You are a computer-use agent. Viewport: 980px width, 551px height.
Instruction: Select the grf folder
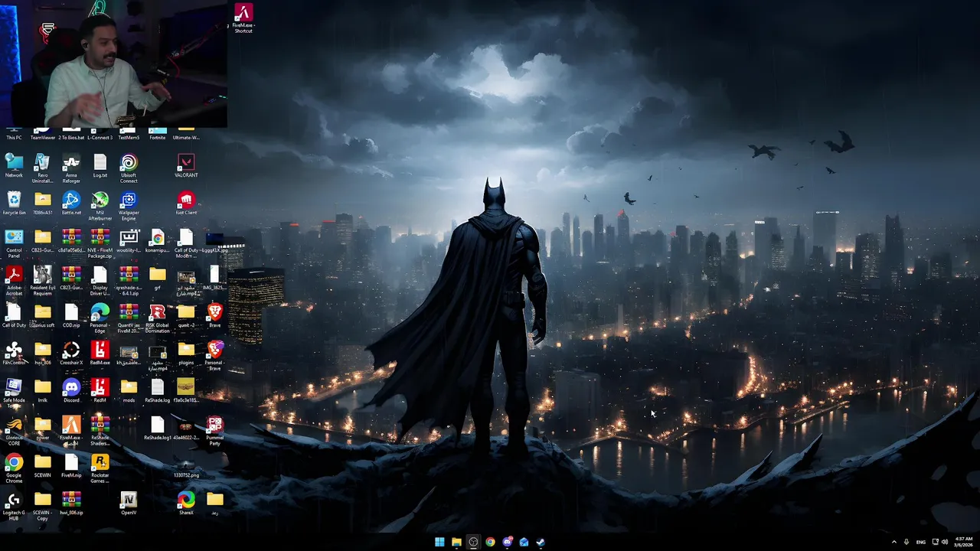pyautogui.click(x=158, y=278)
